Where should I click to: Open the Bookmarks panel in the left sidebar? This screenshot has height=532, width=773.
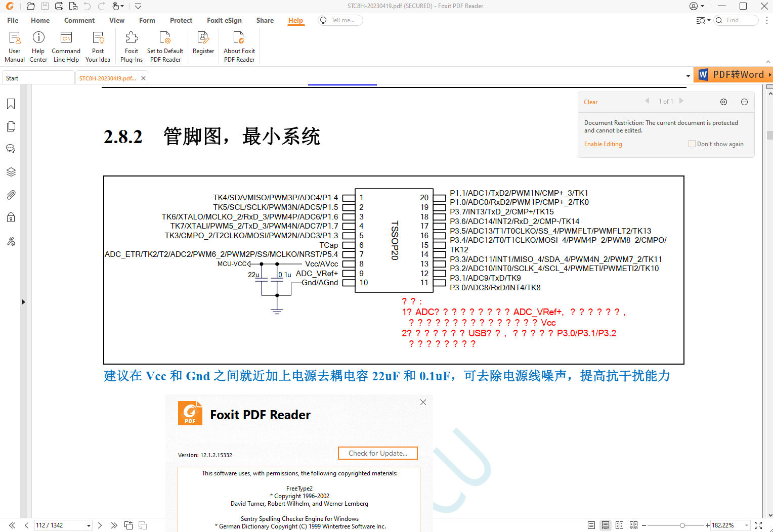(11, 104)
